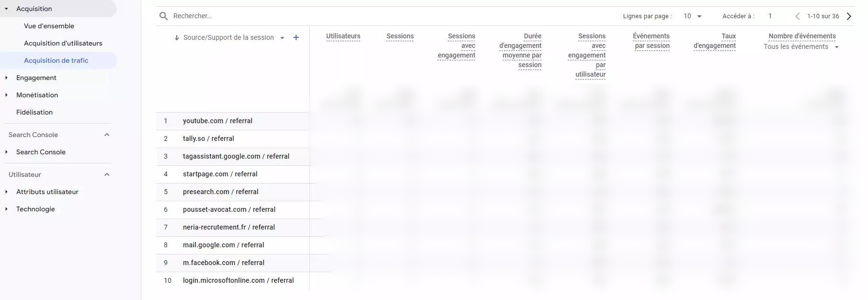Click the search magnifier icon

163,16
